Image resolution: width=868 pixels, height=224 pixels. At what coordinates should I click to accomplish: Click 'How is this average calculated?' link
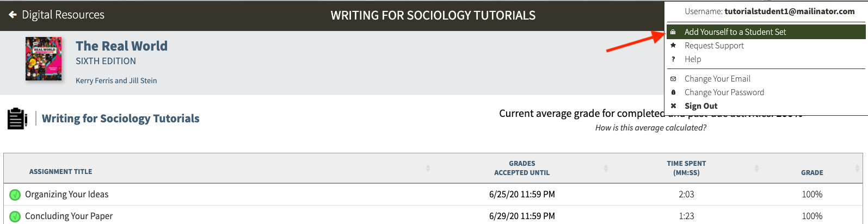650,128
